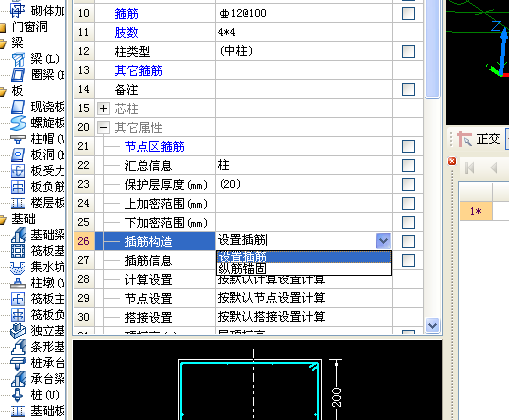Screen dimensions: 509x420
Task: Select the 基础梁 foundation beam icon
Action: point(18,235)
